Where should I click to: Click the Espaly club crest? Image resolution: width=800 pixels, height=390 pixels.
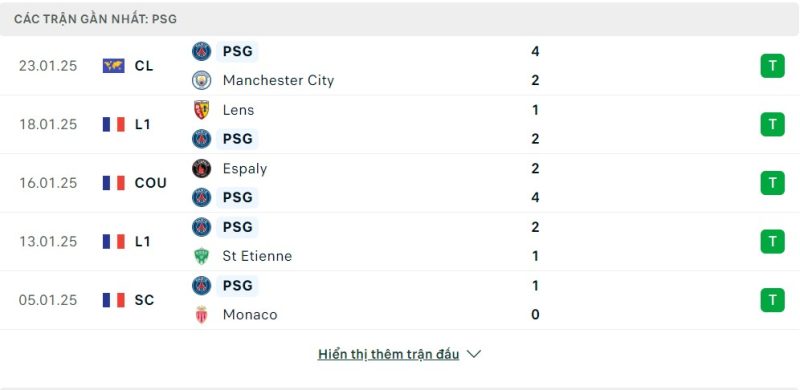coord(202,168)
